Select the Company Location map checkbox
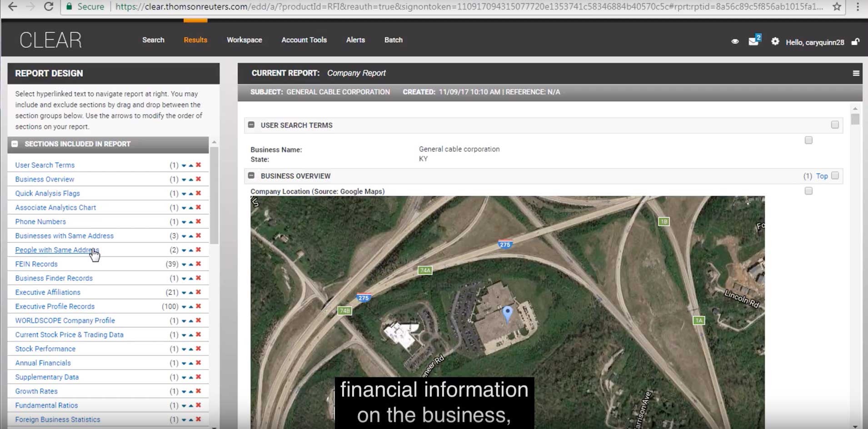Image resolution: width=868 pixels, height=429 pixels. [808, 191]
